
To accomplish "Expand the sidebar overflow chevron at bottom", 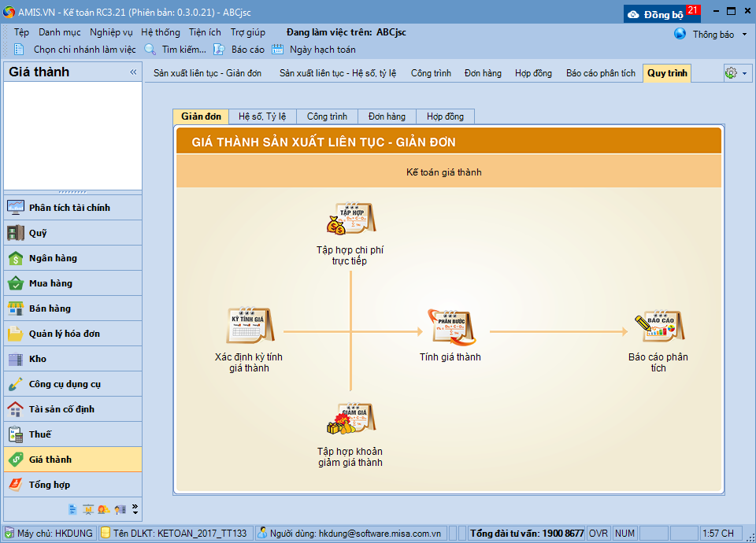I will click(x=135, y=508).
